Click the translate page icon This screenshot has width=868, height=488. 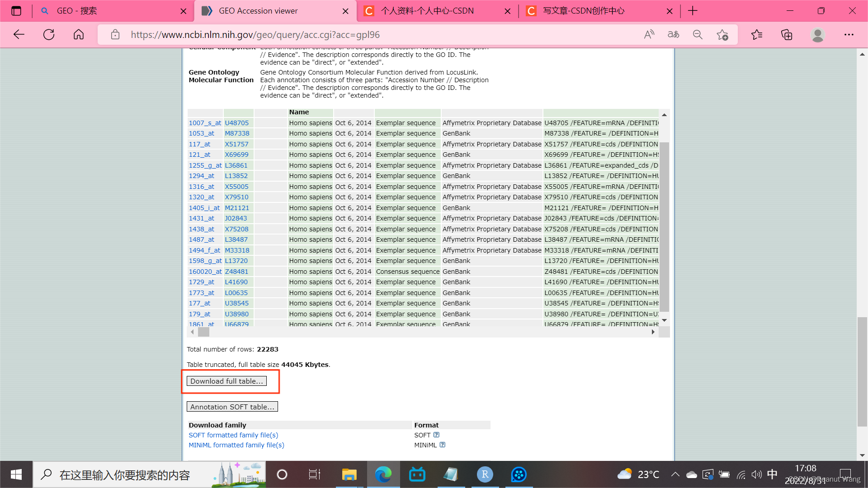point(673,35)
